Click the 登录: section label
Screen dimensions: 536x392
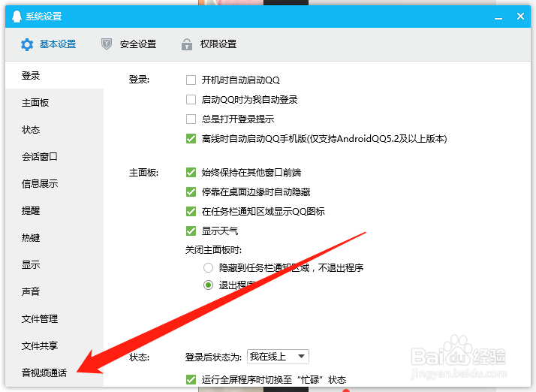coord(139,80)
